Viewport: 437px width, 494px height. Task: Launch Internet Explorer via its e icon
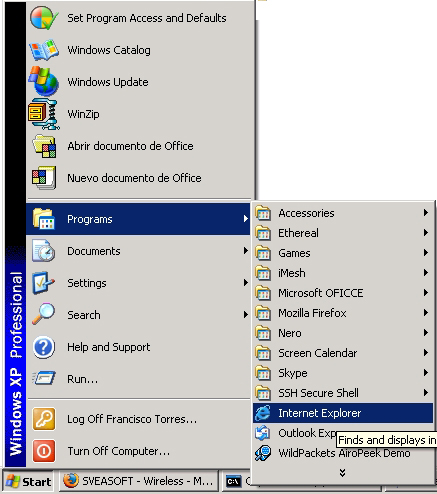pyautogui.click(x=263, y=413)
